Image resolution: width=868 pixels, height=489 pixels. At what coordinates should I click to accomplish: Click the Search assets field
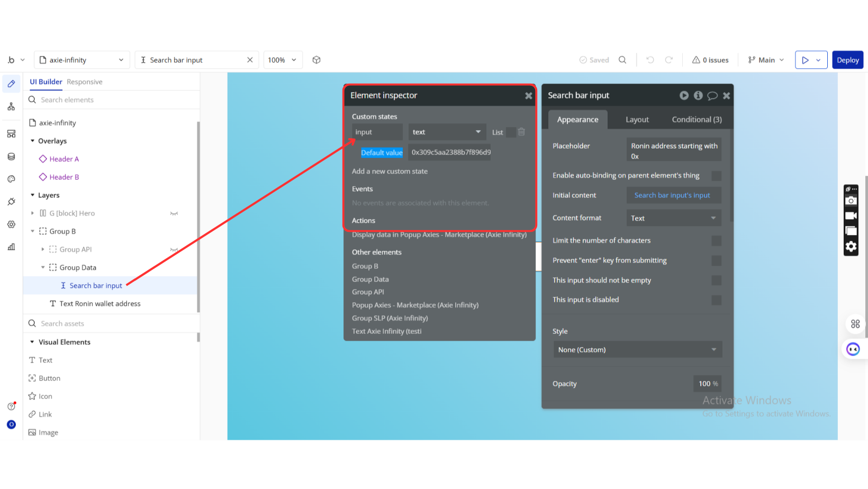click(x=111, y=324)
